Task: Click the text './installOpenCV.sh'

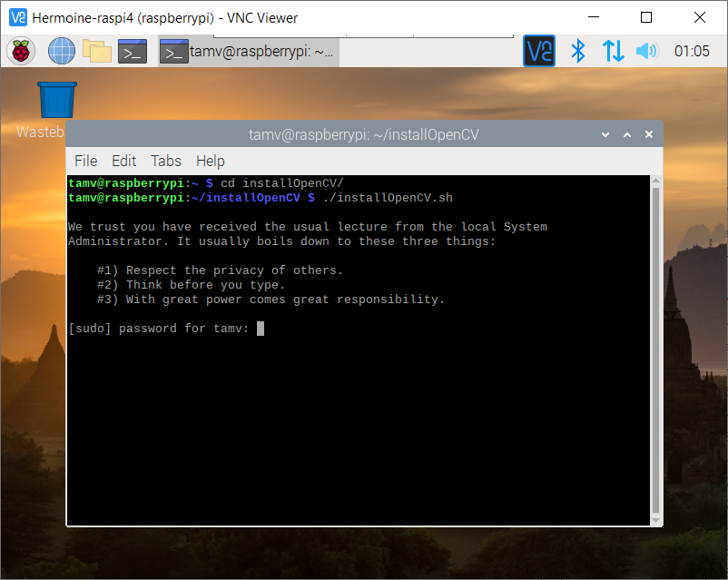Action: [x=388, y=198]
